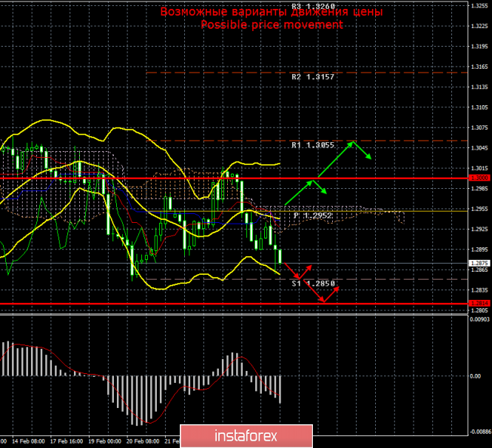Click the 1.2985 price axis value
Screen dimensions: 492x448
tap(479, 188)
